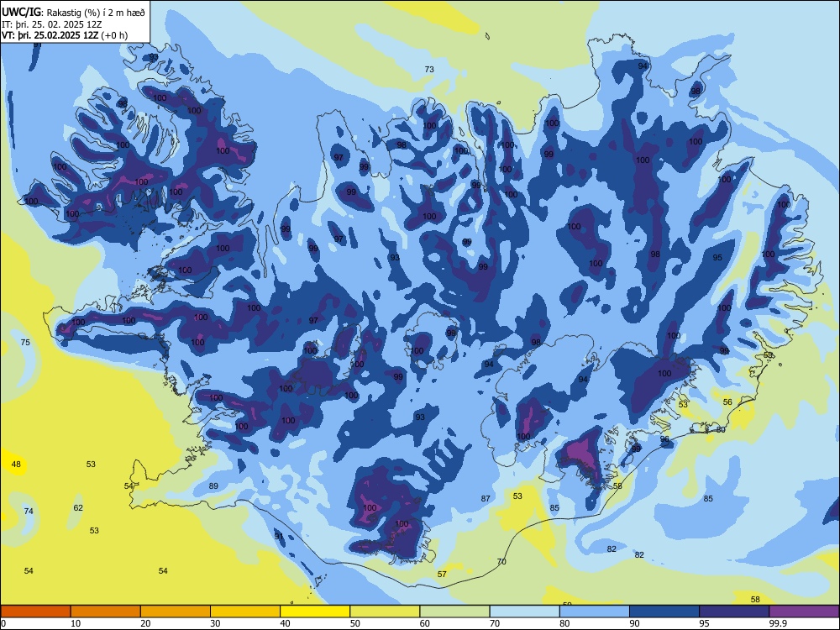
Task: Pick the bright yellow 40–50 legend swatch
Action: point(315,612)
